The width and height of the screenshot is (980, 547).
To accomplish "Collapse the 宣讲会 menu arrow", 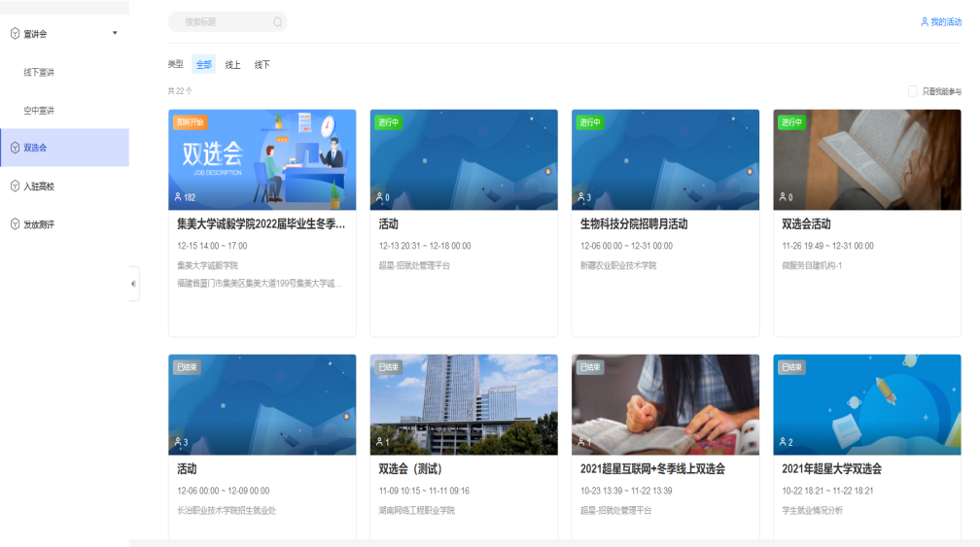I will pos(115,33).
